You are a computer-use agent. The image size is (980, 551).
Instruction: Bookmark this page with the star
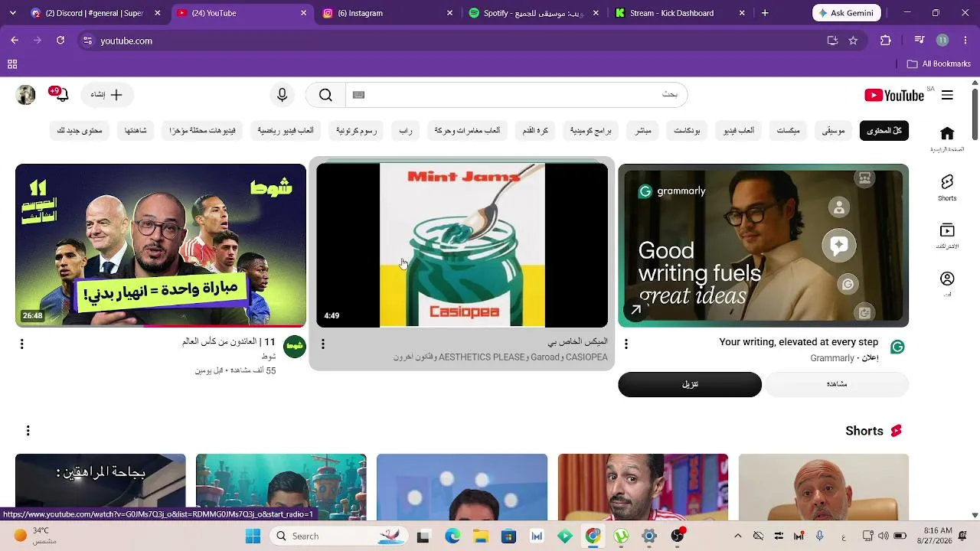click(x=853, y=41)
